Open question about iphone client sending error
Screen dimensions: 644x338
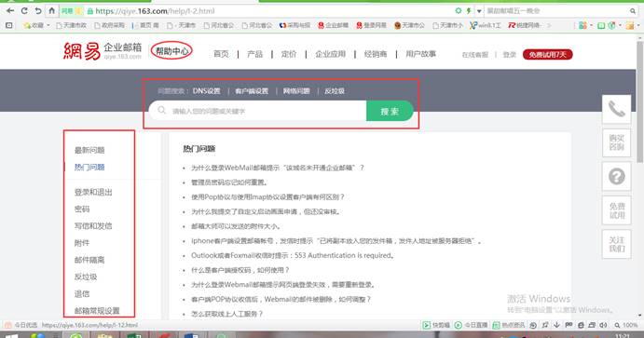336,241
